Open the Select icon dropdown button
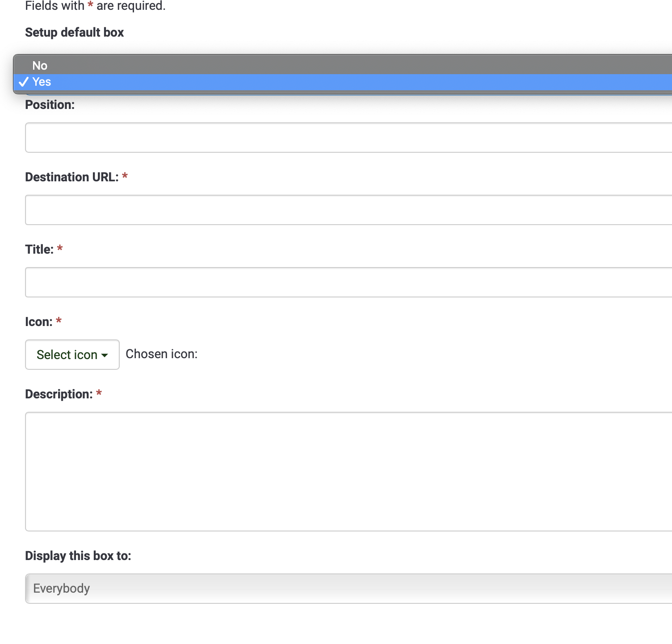 pyautogui.click(x=72, y=355)
